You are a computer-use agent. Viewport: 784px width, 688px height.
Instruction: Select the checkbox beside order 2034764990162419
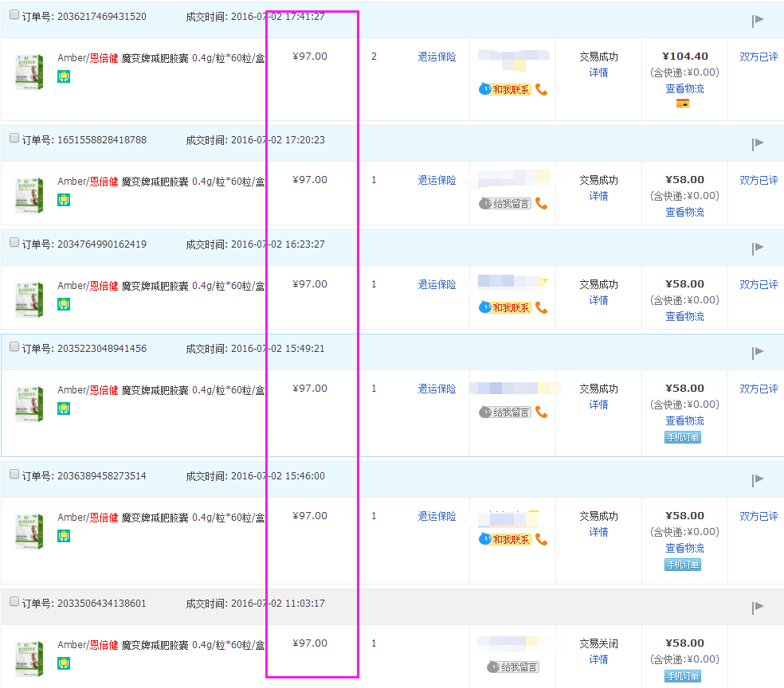pyautogui.click(x=14, y=243)
